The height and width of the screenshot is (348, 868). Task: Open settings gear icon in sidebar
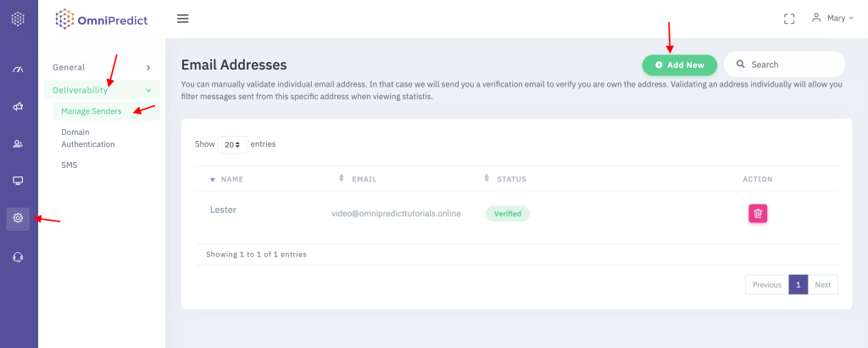coord(18,218)
